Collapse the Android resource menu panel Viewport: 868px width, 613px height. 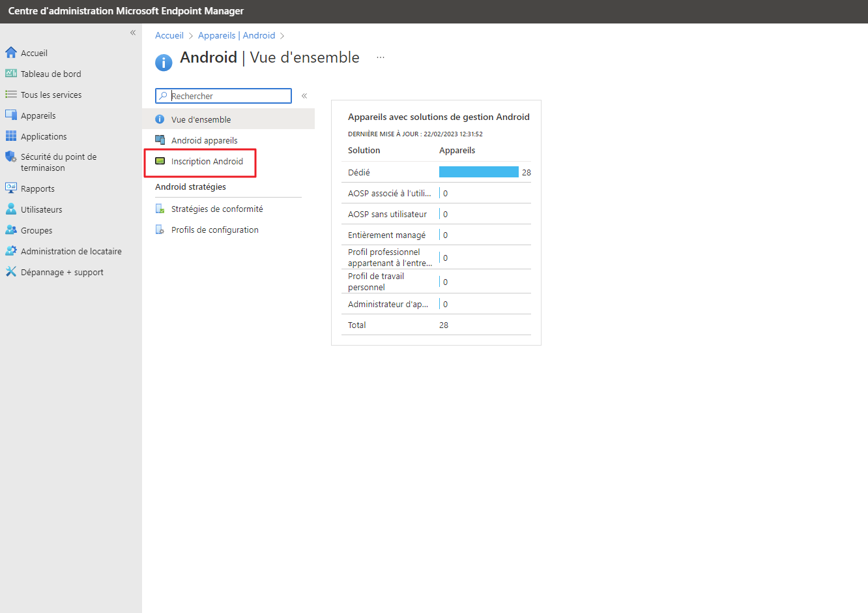pos(304,96)
